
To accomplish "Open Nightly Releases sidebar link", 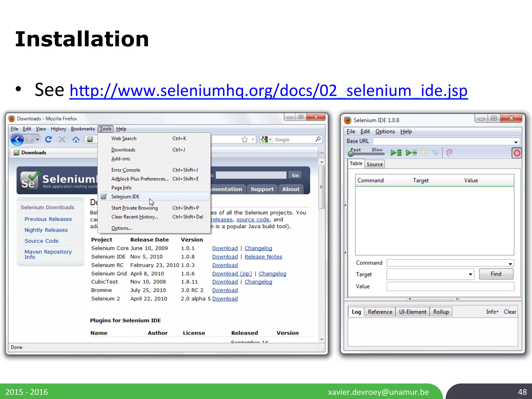I will coord(46,230).
